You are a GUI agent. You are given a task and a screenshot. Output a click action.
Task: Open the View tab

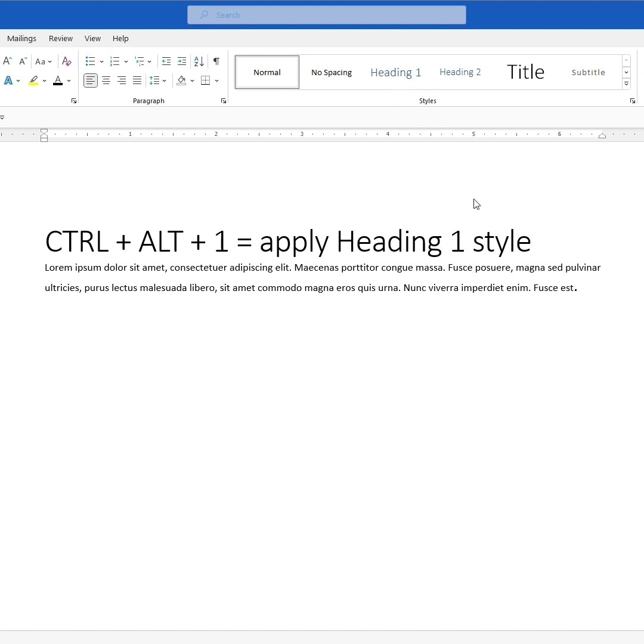[92, 39]
